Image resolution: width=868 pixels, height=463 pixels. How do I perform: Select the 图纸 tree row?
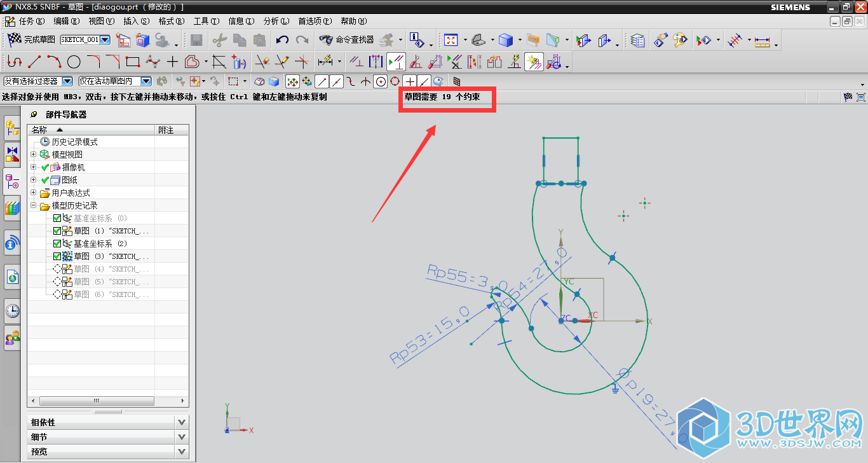click(x=109, y=180)
